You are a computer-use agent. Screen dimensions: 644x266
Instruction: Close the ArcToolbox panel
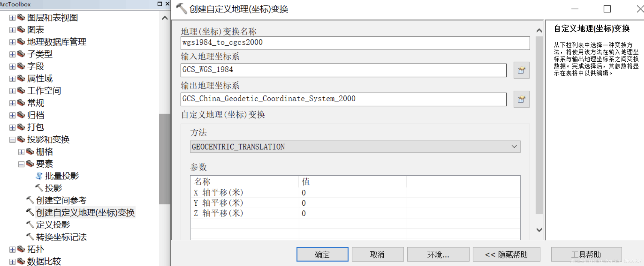coord(167,4)
